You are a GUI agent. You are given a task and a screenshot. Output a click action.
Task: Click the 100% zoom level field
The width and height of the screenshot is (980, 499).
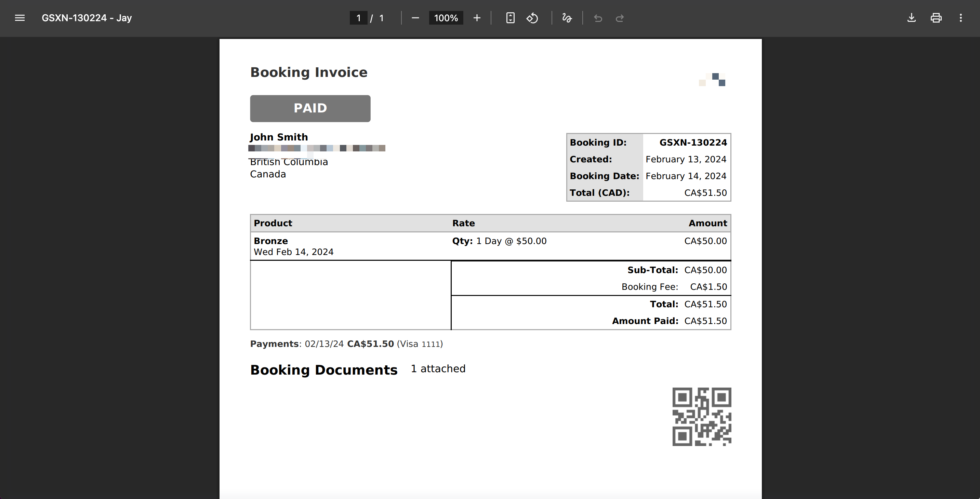[446, 18]
